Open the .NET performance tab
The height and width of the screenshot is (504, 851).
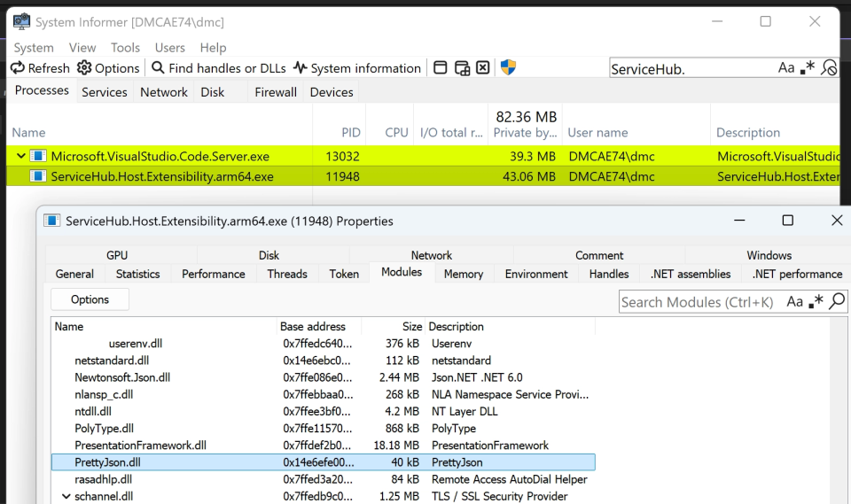(797, 274)
